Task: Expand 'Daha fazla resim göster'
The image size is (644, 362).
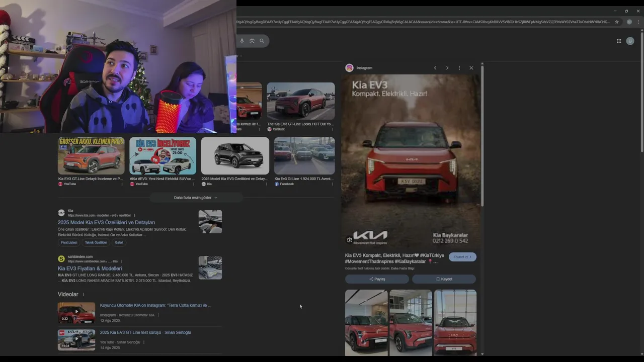Action: 196,198
